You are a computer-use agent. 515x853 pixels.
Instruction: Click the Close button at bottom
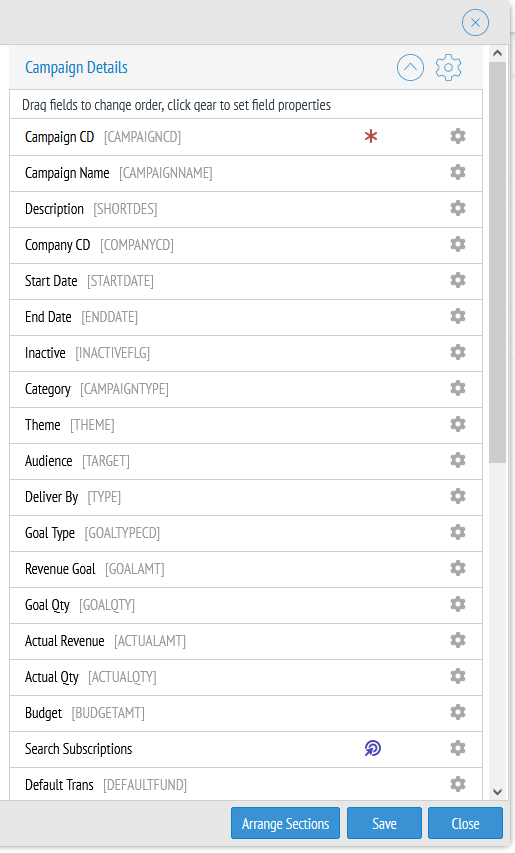tap(466, 823)
